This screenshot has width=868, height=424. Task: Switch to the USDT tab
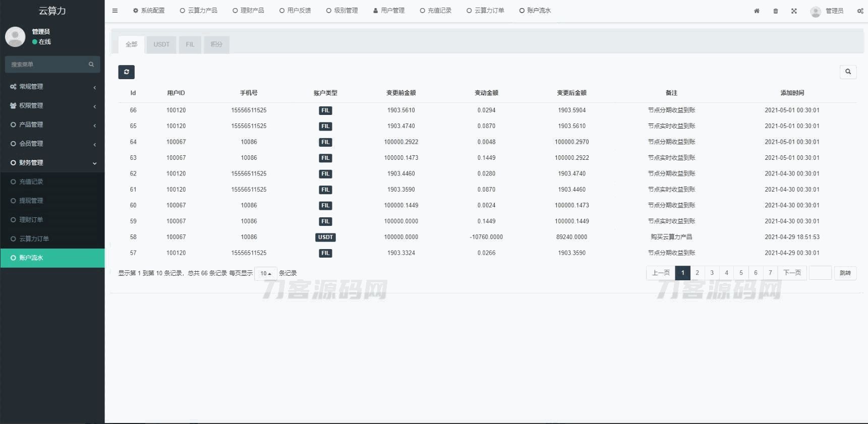(x=161, y=44)
